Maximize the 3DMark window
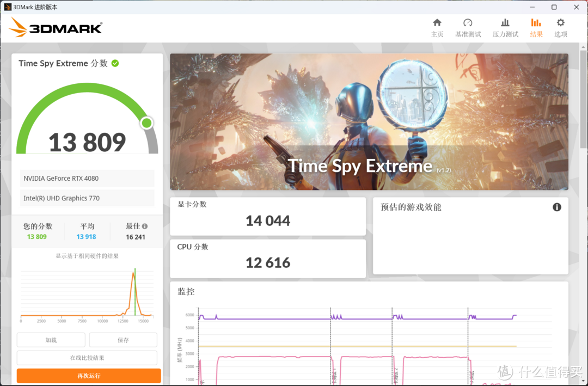 [x=554, y=7]
